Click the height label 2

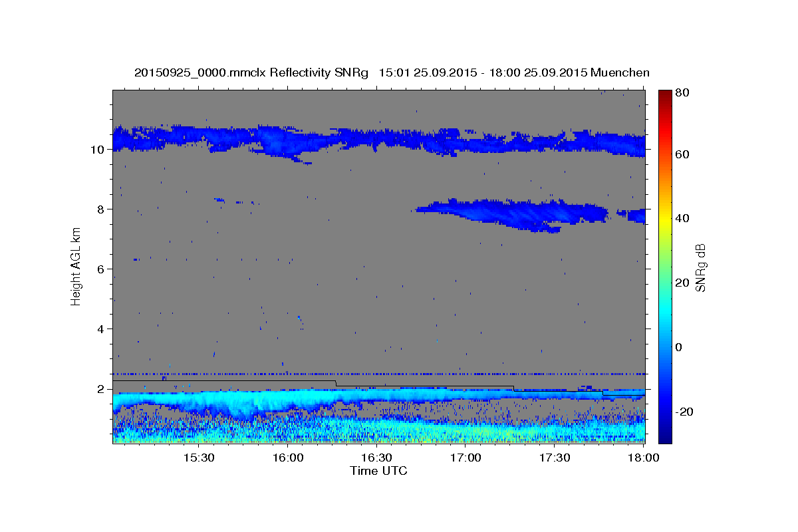(x=102, y=389)
